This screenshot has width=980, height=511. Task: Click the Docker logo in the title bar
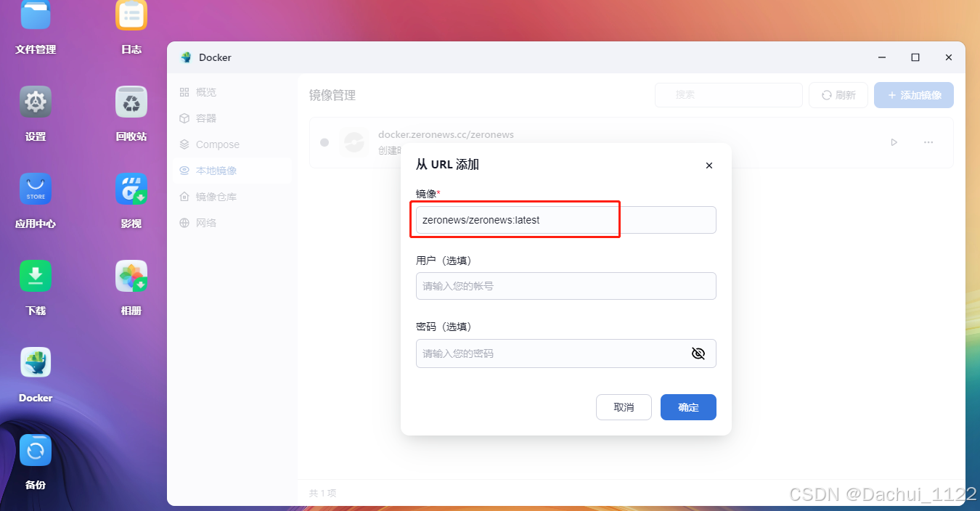(186, 57)
